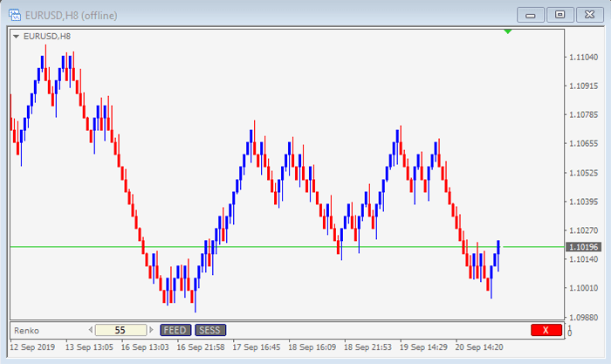The image size is (611, 364).
Task: Click the Renko box size field showing 55
Action: [120, 330]
